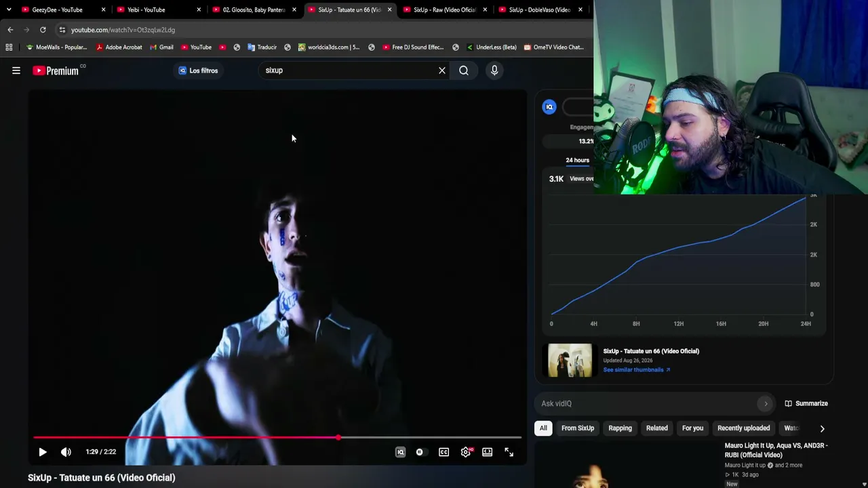Select the Recently uploaded filter chip
868x488 pixels.
[743, 428]
